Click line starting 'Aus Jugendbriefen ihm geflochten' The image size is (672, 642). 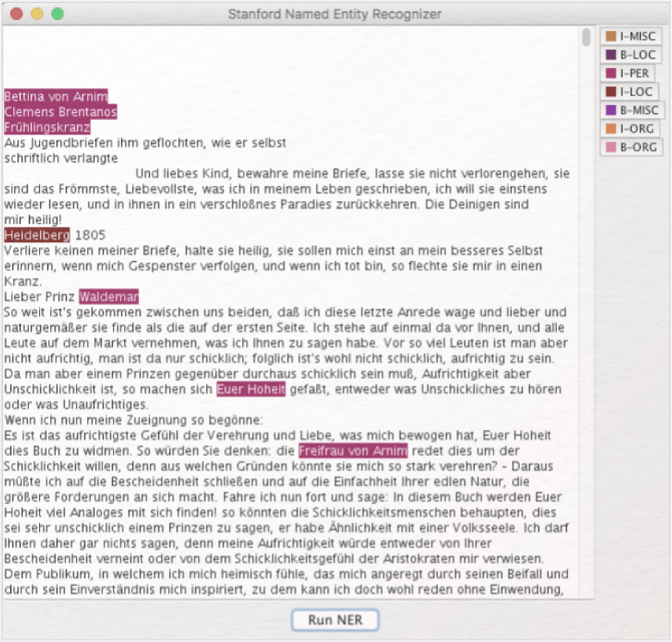[145, 143]
